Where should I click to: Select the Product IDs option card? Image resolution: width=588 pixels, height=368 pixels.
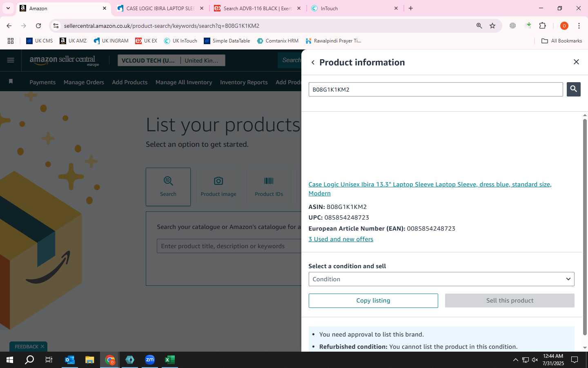269,186
